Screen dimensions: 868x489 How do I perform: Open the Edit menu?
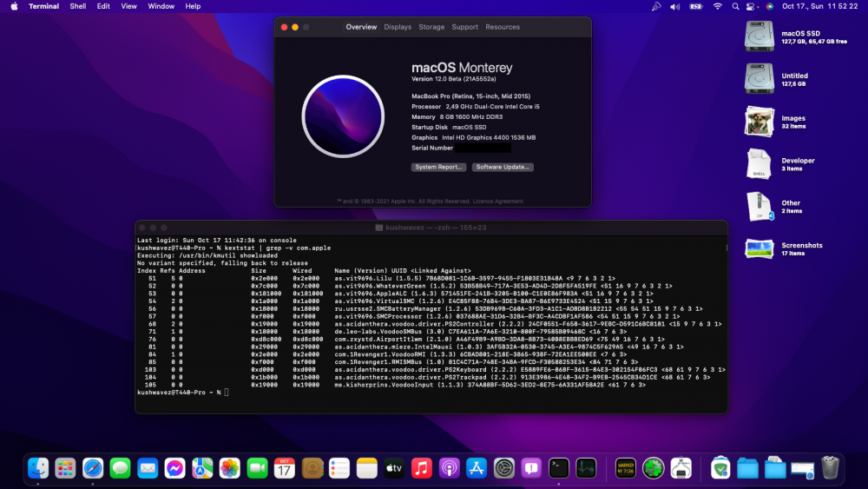103,6
